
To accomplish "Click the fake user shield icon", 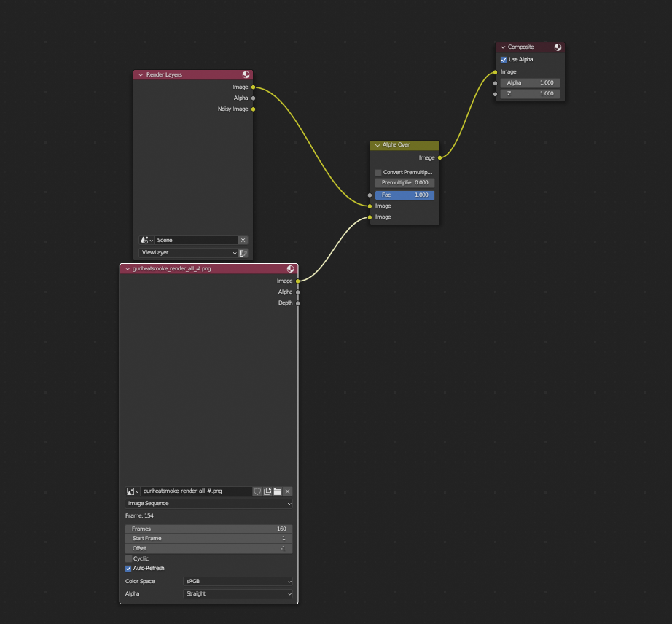I will click(257, 491).
